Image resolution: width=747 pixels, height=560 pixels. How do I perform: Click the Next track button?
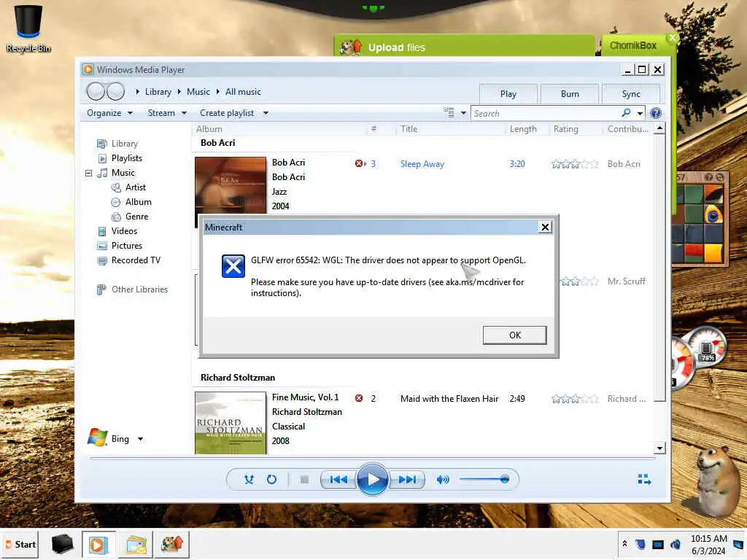tap(407, 480)
